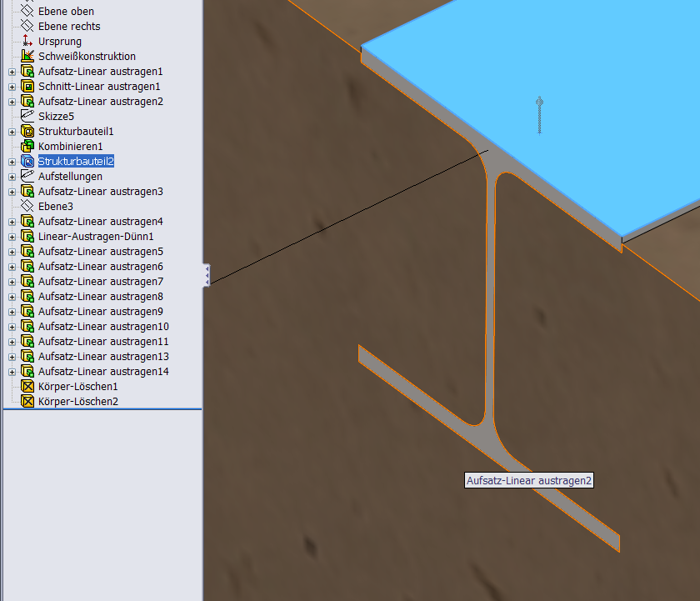Image resolution: width=700 pixels, height=601 pixels.
Task: Click the Aufsatz-Linear austragen5 feature icon
Action: pos(27,252)
